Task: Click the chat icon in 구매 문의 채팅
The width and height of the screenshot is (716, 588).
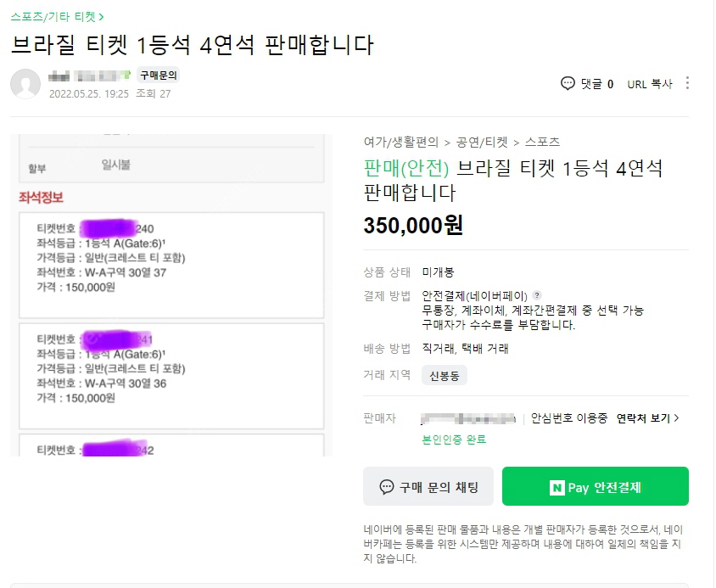Action: coord(387,487)
